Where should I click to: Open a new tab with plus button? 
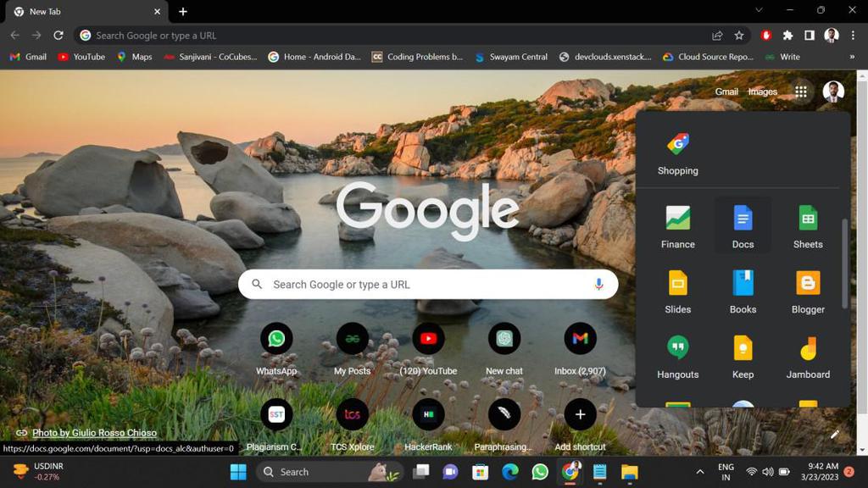point(183,11)
